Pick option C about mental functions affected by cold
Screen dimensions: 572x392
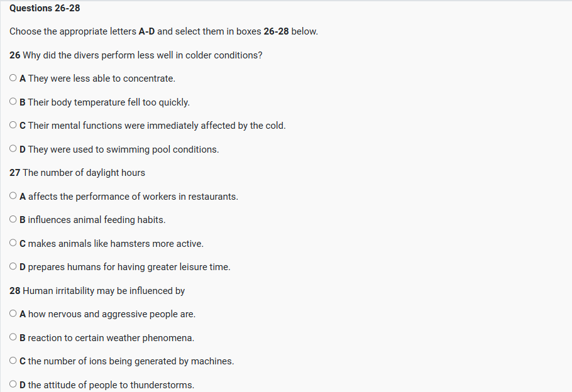coord(14,126)
